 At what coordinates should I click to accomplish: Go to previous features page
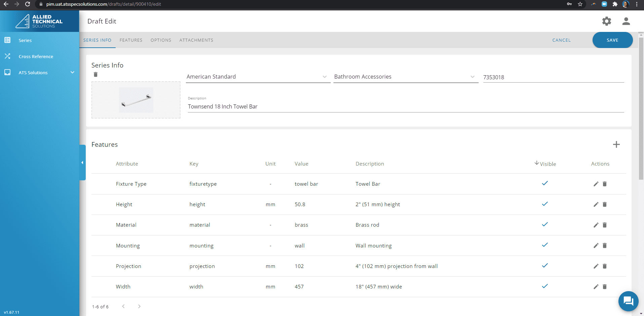click(x=123, y=306)
